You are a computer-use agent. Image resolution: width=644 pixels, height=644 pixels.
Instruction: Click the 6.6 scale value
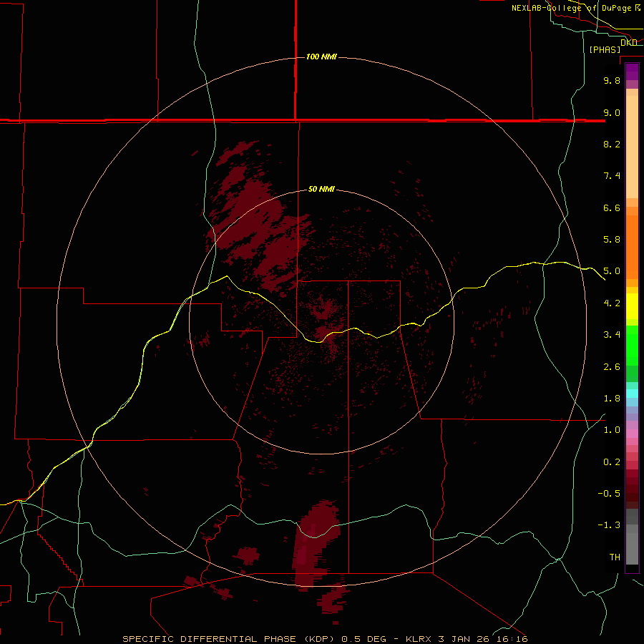pyautogui.click(x=612, y=208)
